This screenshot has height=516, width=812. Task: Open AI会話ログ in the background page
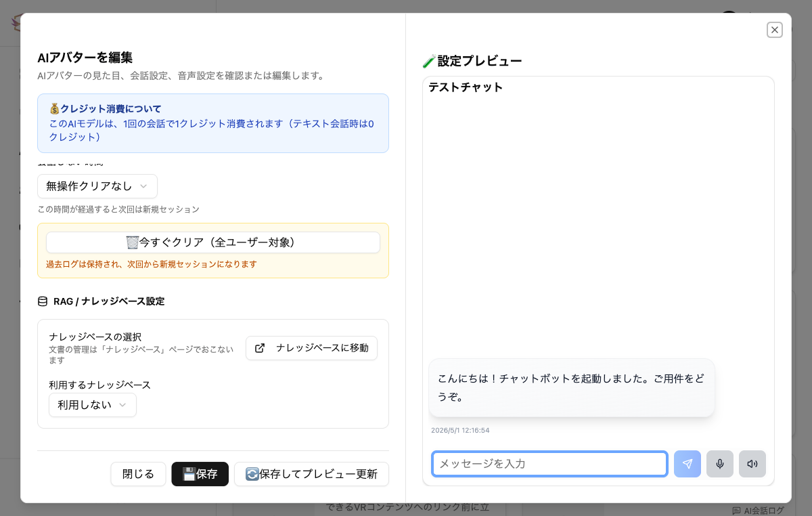759,511
